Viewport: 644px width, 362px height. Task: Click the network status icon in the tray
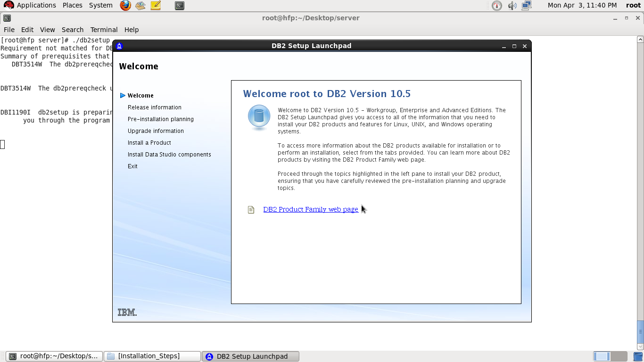click(x=526, y=6)
